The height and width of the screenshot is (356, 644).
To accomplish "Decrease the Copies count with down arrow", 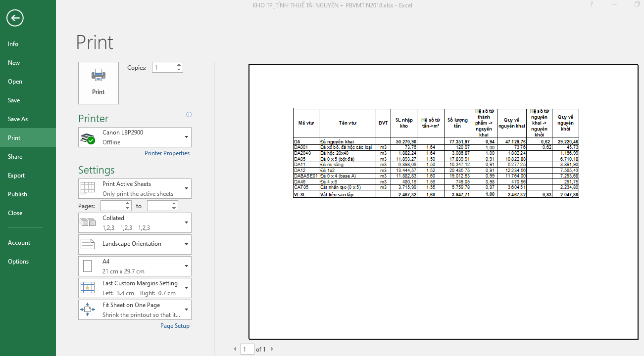I will click(x=179, y=70).
